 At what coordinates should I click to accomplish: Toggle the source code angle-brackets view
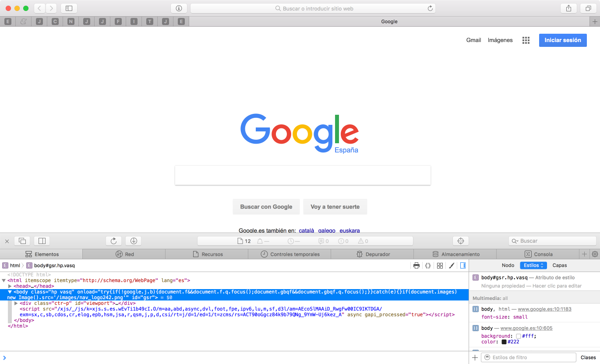[x=428, y=265]
